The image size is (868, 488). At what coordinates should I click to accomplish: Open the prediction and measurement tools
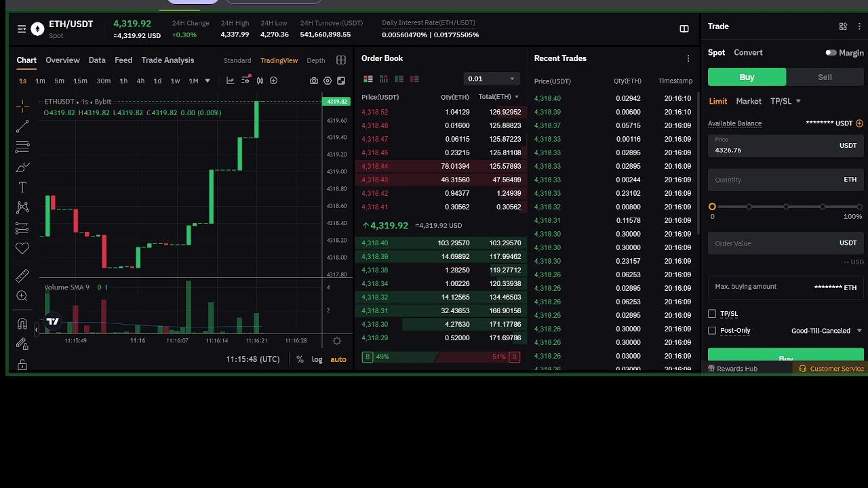pyautogui.click(x=22, y=228)
